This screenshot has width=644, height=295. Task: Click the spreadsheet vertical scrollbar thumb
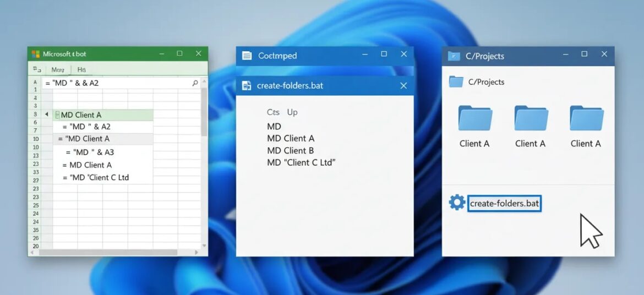[x=204, y=112]
